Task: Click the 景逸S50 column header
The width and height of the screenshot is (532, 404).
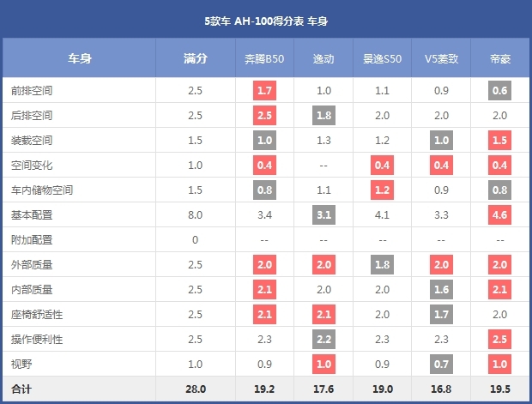Action: [382, 59]
